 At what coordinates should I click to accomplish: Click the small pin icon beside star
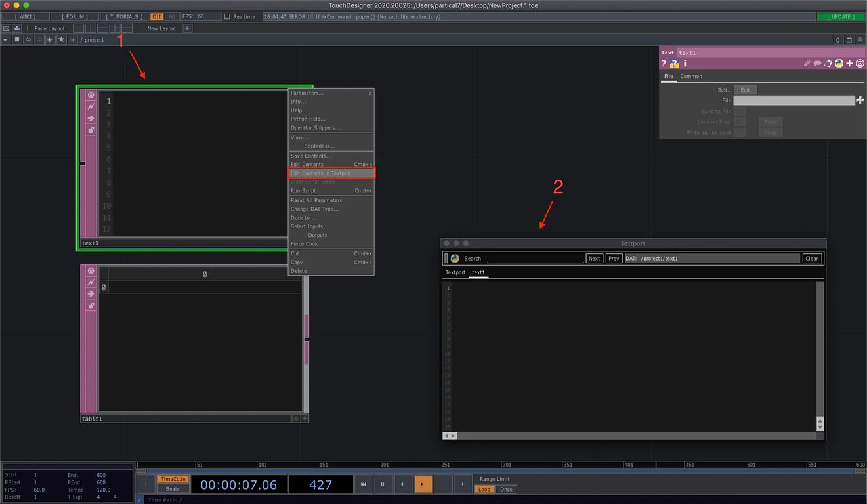click(72, 40)
